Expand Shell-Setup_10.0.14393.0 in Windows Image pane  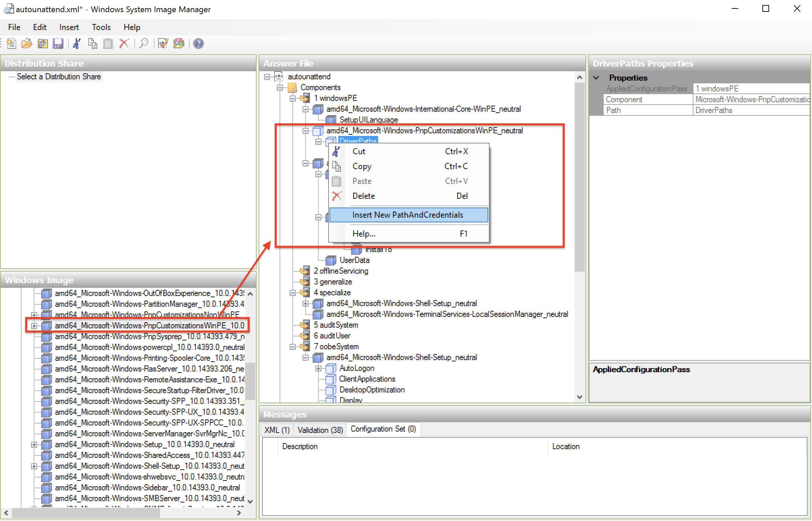[34, 466]
